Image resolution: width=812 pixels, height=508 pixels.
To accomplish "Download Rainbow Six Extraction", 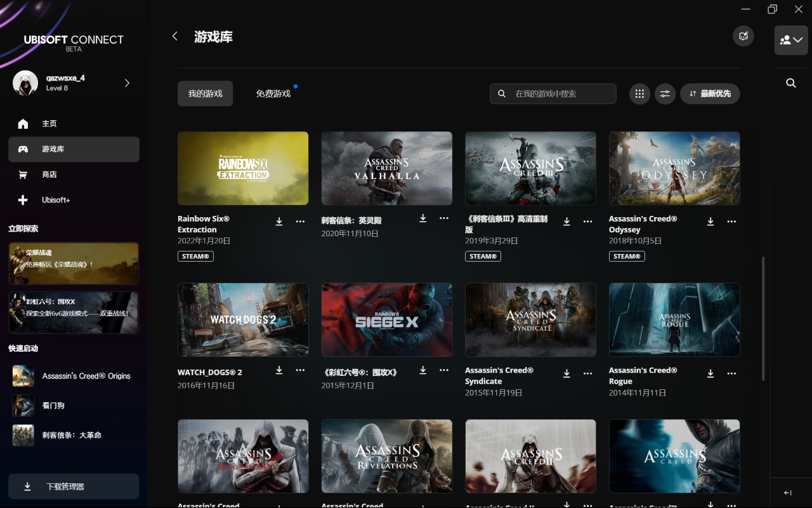I will coord(279,222).
